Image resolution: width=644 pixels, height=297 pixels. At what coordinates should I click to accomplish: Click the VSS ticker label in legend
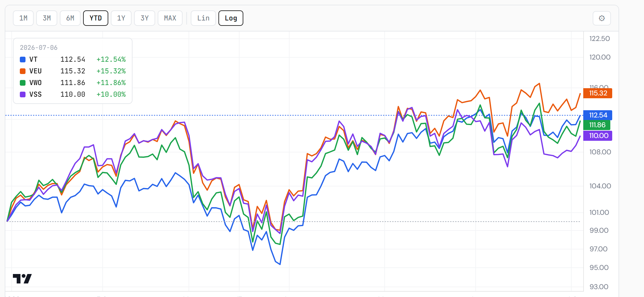tap(36, 94)
